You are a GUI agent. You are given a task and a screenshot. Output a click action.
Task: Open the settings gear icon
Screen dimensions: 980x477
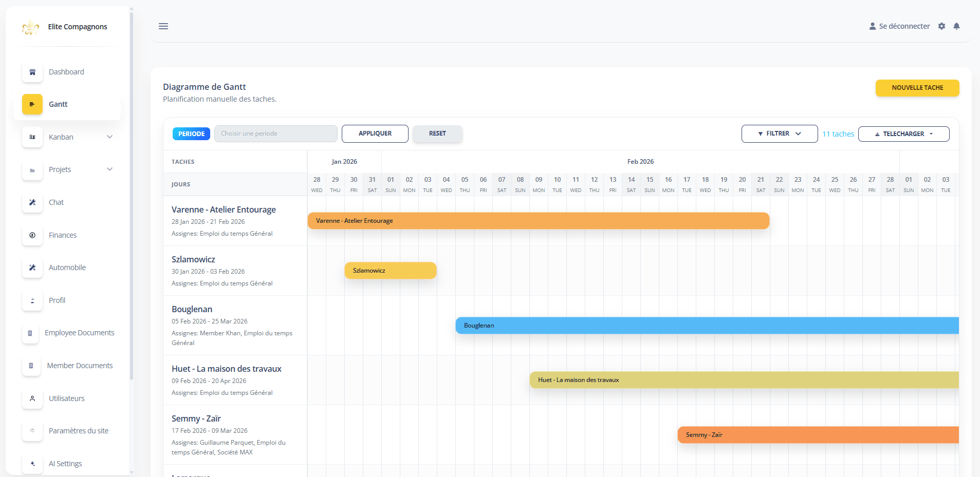click(941, 26)
